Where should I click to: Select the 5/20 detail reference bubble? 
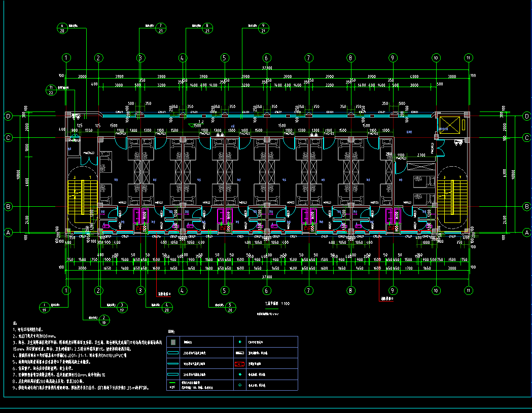[x=230, y=307]
